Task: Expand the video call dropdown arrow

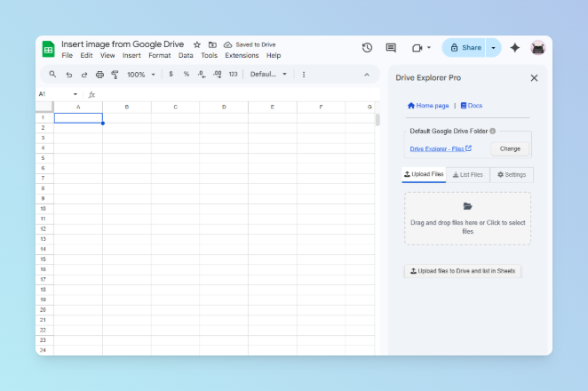Action: 429,48
